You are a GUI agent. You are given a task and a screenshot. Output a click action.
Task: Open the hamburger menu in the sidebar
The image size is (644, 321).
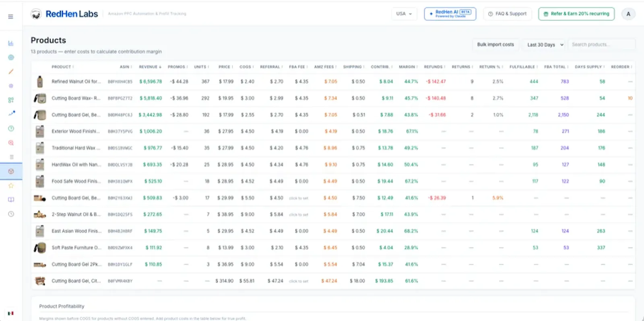10,16
